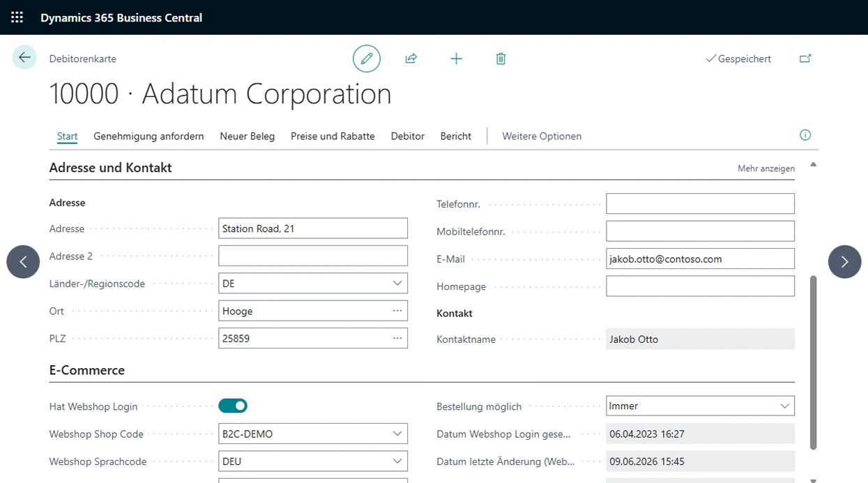Open the Webshop Shop Code dropdown
Screen dimensions: 868x483
397,434
